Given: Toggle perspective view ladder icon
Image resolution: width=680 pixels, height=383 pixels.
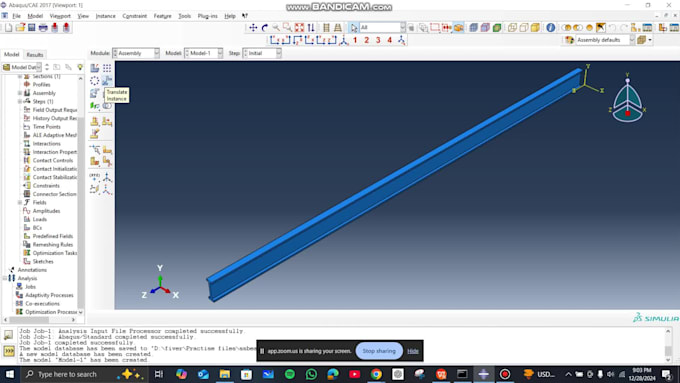Looking at the screenshot, I should pyautogui.click(x=337, y=28).
